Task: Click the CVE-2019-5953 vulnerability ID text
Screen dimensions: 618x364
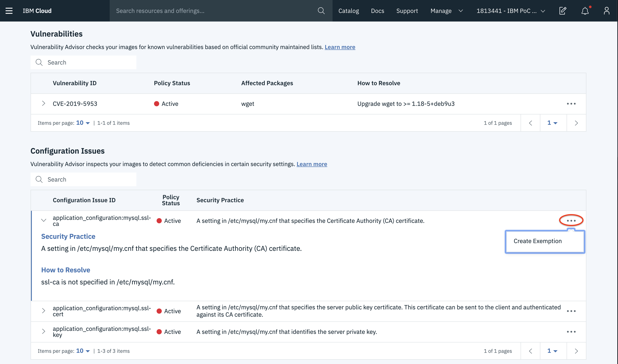Action: pos(75,104)
